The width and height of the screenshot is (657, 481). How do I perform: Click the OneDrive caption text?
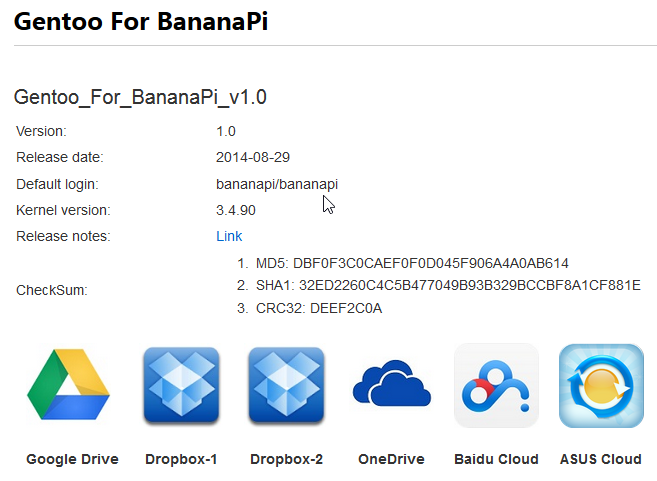[x=391, y=460]
